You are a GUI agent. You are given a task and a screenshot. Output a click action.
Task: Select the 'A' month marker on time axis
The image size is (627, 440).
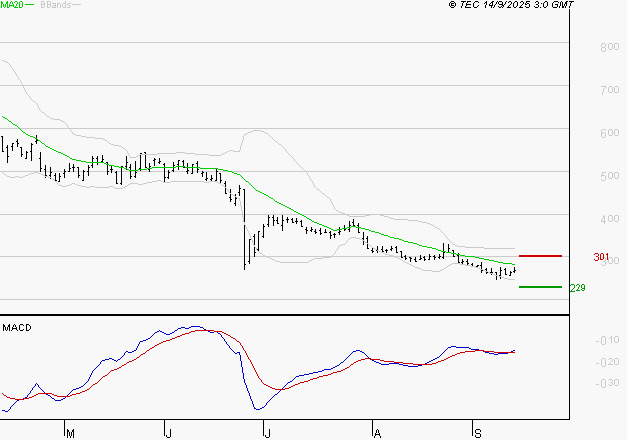point(377,433)
